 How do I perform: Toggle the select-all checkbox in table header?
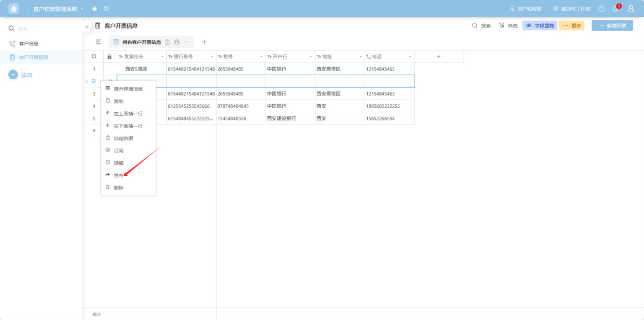pyautogui.click(x=94, y=56)
